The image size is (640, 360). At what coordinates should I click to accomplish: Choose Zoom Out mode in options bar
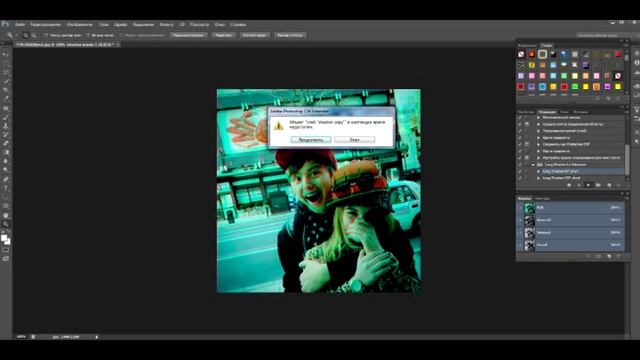click(34, 36)
